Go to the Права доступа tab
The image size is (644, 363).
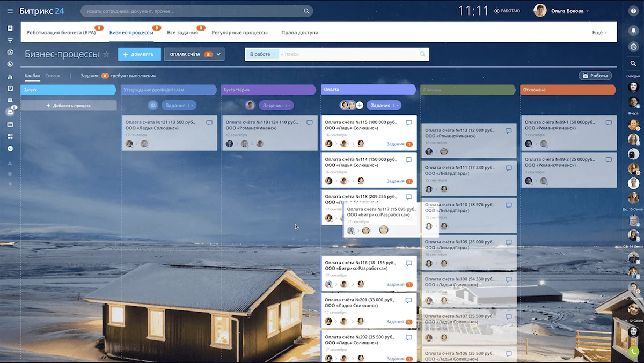pos(299,33)
